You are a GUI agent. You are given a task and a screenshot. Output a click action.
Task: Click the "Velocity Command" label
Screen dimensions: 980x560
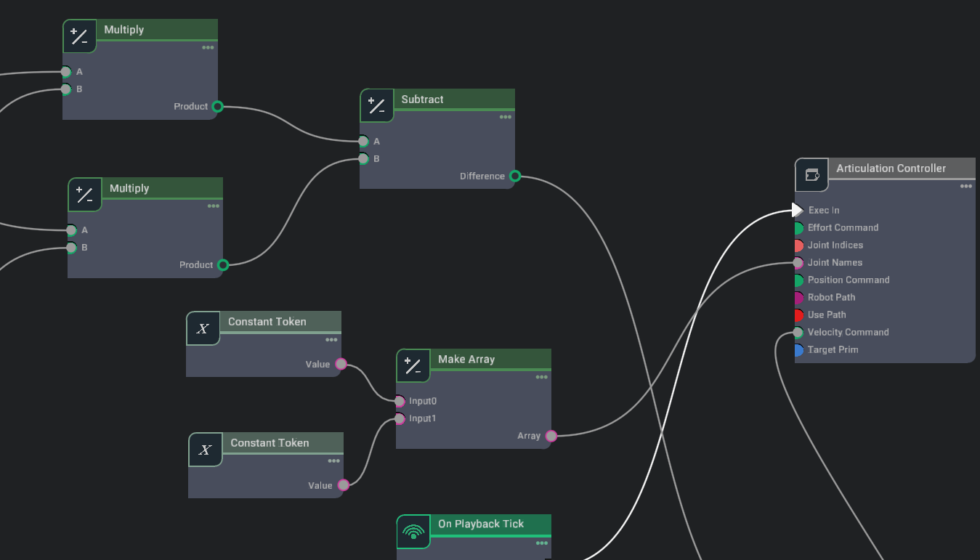tap(848, 332)
